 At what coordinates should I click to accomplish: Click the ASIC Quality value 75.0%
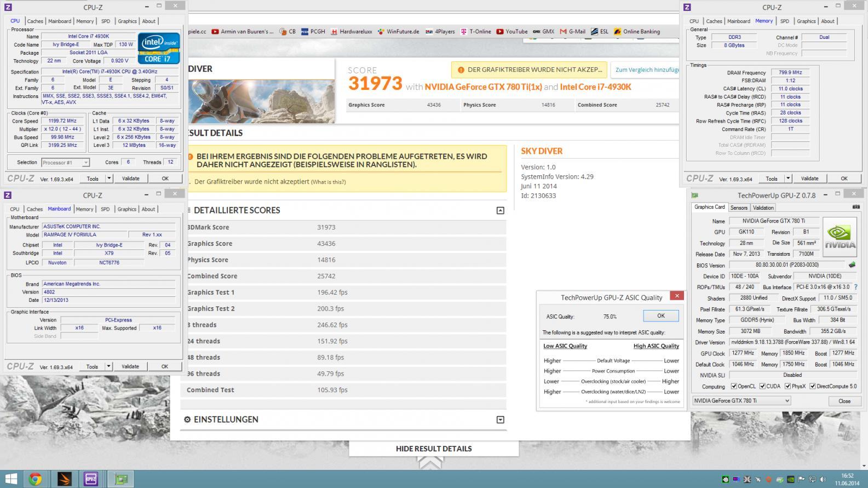point(610,317)
